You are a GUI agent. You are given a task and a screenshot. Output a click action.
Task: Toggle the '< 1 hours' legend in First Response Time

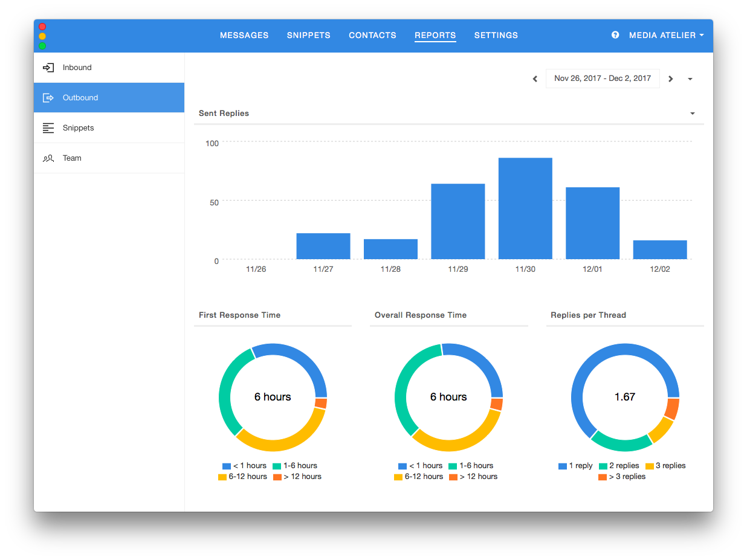pyautogui.click(x=244, y=466)
